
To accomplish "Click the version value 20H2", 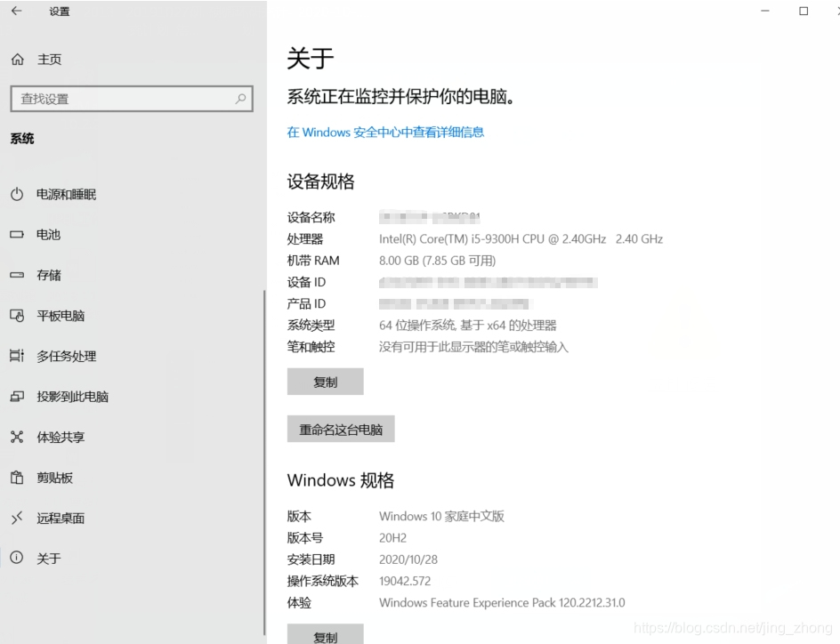I will coord(392,538).
